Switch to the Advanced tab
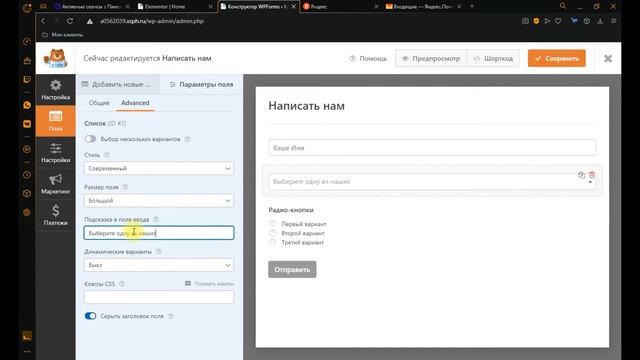Image resolution: width=640 pixels, height=360 pixels. (135, 103)
